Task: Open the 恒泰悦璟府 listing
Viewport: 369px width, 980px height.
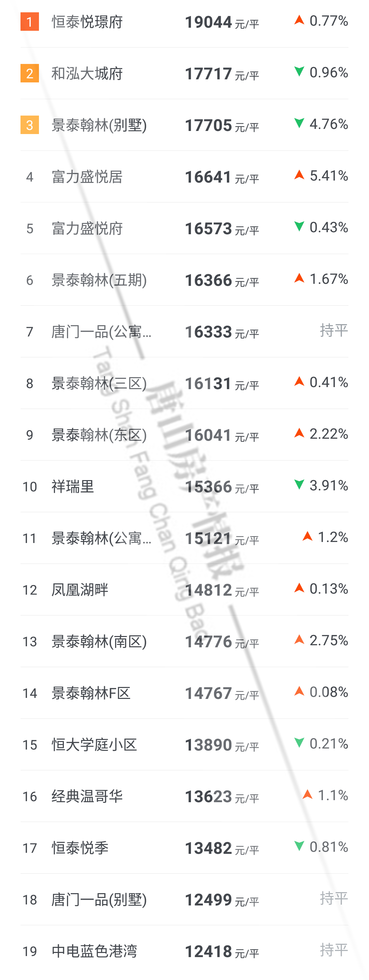Action: [87, 22]
